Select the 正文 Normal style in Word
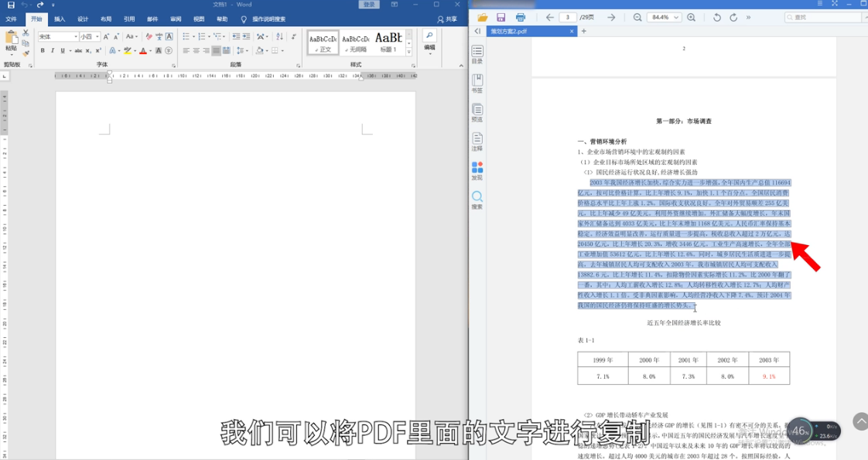This screenshot has width=868, height=460. point(323,43)
